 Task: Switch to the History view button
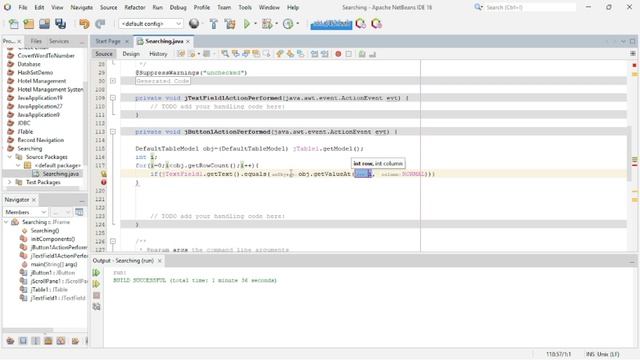[158, 54]
